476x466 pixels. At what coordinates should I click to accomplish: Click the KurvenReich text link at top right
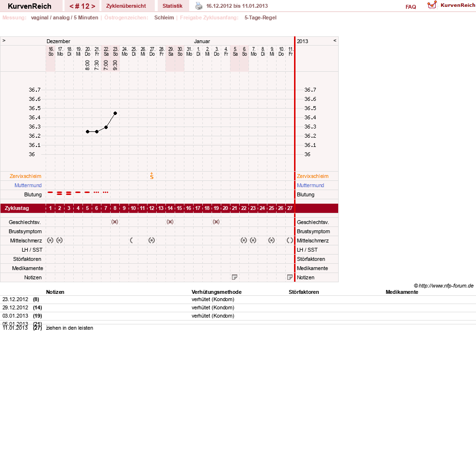click(x=458, y=5)
